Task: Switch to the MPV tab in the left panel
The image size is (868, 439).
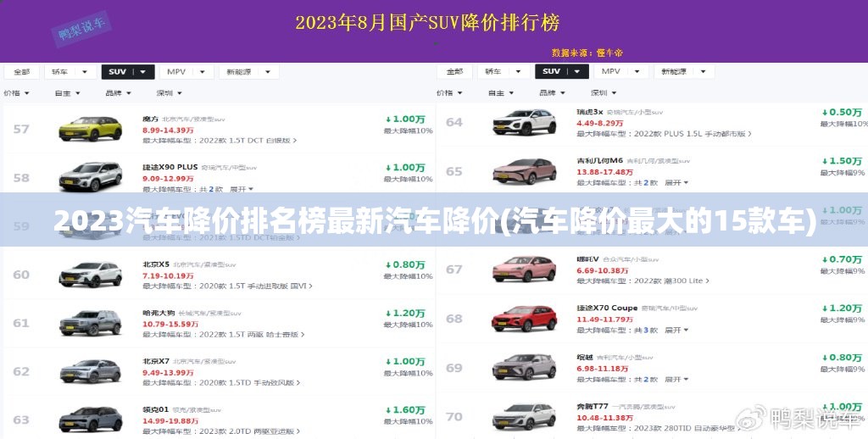Action: (x=186, y=72)
